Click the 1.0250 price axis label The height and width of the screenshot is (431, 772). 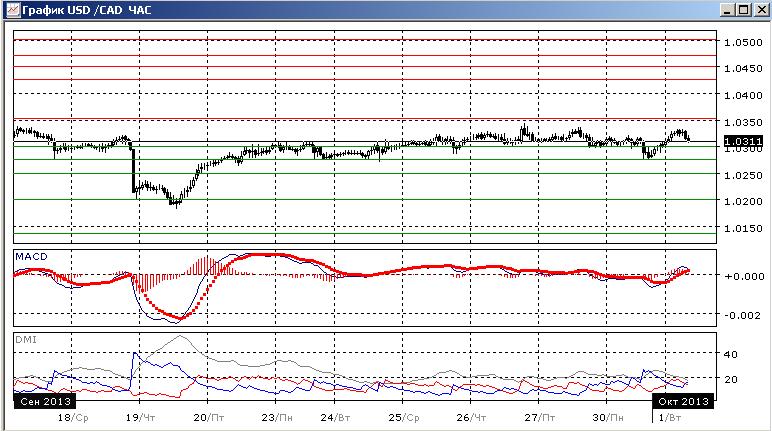tap(743, 175)
